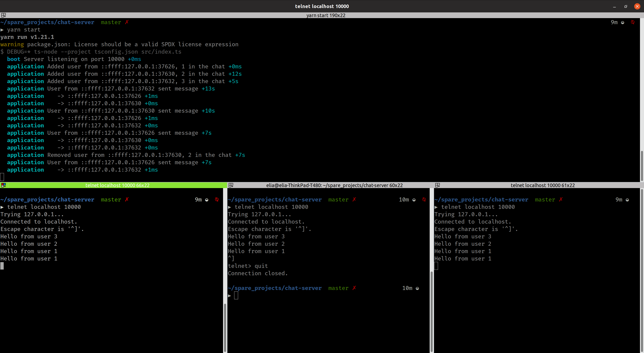
Task: Open the terminal grouping icon in the yarn start pane
Action: 3,15
